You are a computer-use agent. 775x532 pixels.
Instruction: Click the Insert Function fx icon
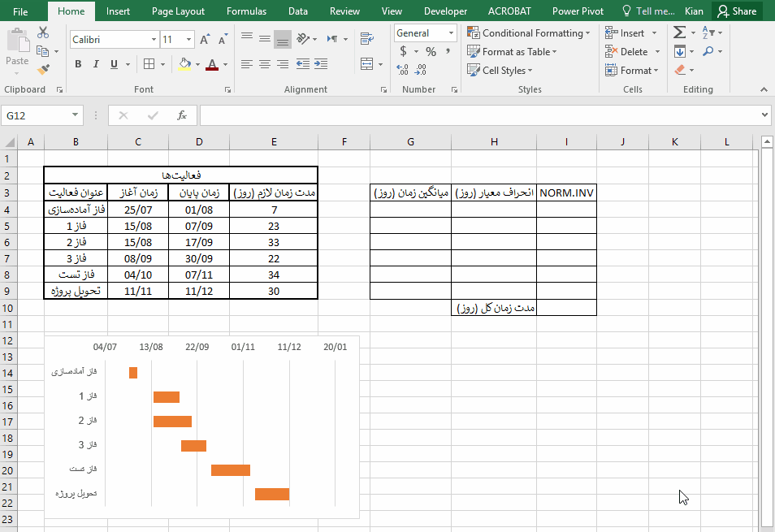pos(182,115)
